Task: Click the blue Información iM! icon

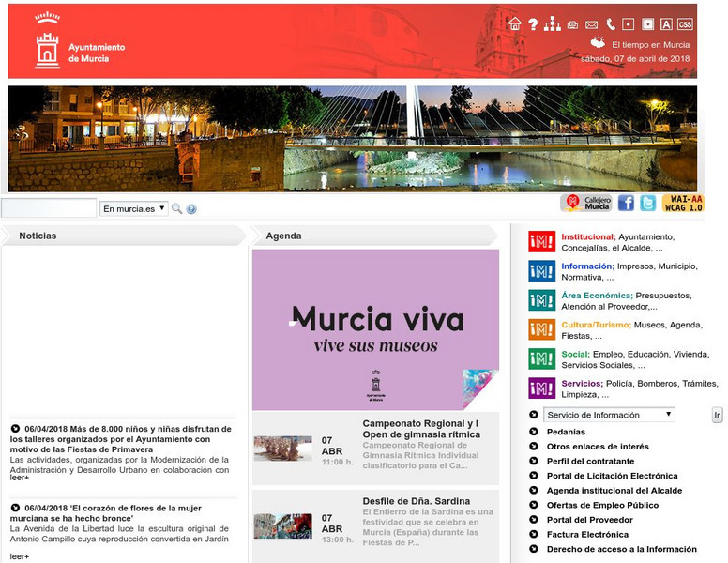Action: point(542,271)
